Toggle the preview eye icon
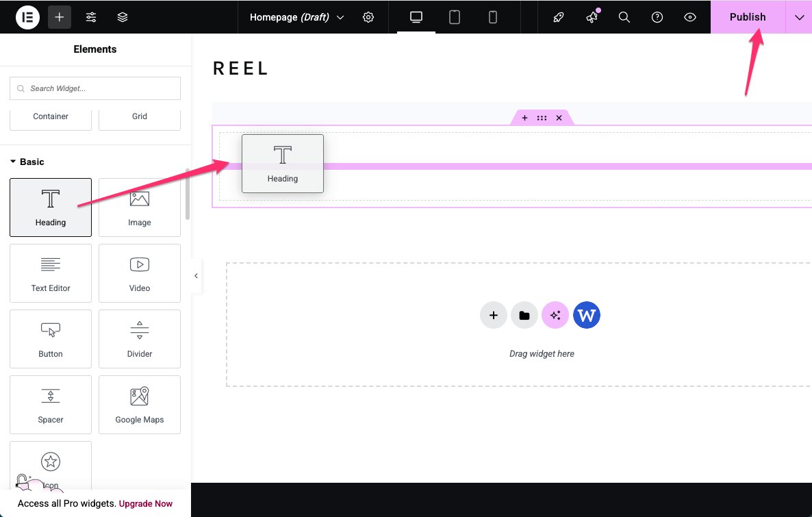The width and height of the screenshot is (812, 517). 690,17
